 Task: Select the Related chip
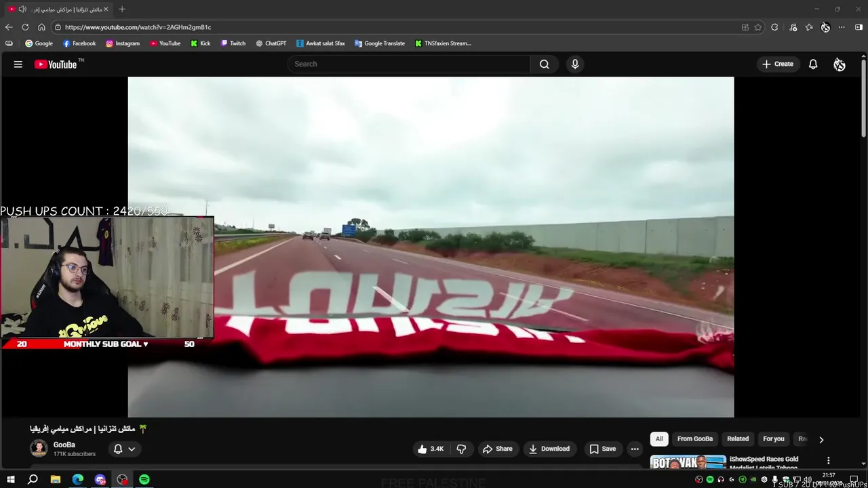pyautogui.click(x=738, y=439)
